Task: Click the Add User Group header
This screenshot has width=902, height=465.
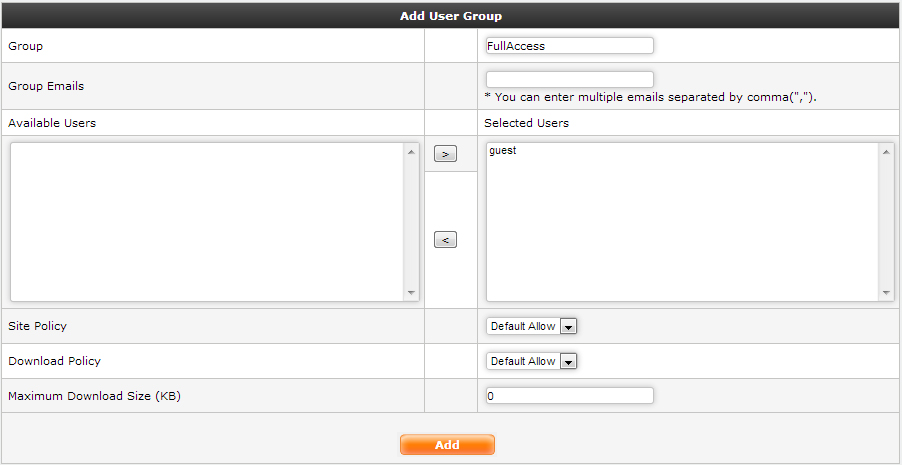Action: (x=450, y=16)
